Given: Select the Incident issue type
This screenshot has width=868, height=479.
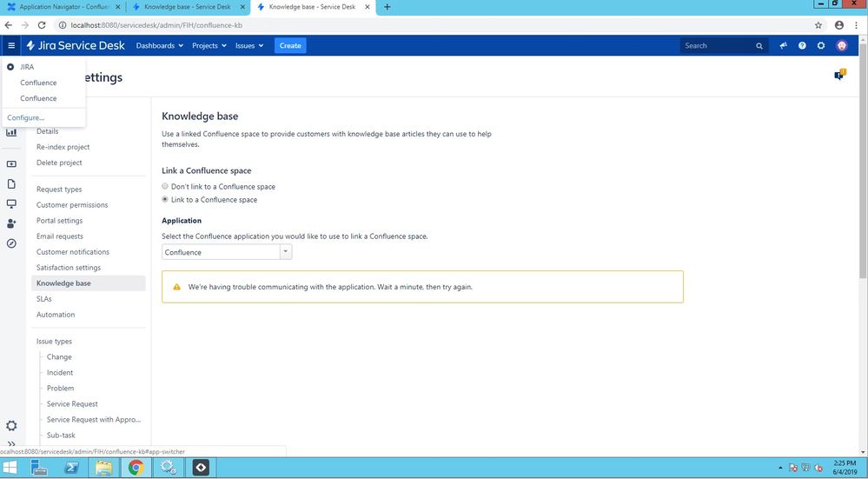Looking at the screenshot, I should (x=60, y=372).
